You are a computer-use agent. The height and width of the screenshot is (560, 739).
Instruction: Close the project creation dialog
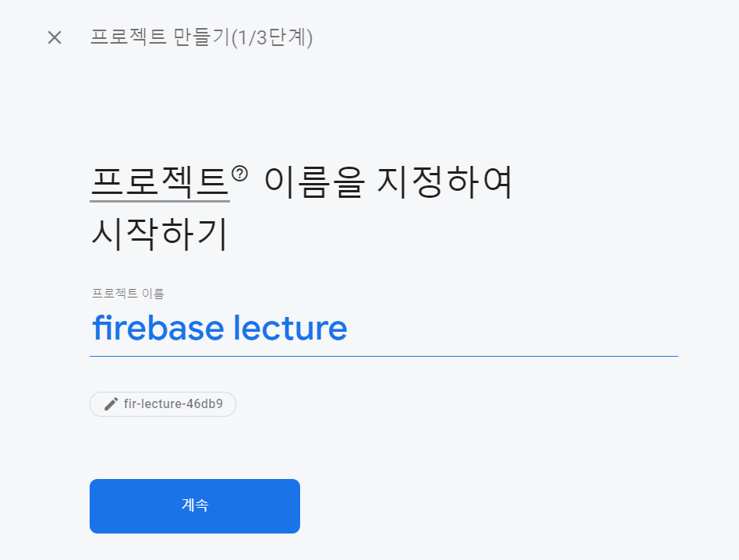click(x=54, y=37)
